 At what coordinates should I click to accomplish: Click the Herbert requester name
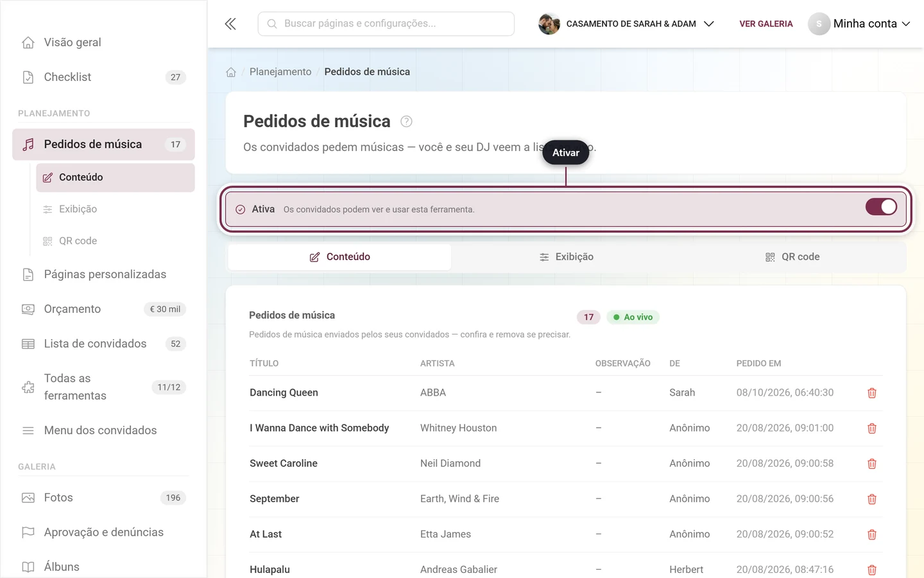click(686, 570)
